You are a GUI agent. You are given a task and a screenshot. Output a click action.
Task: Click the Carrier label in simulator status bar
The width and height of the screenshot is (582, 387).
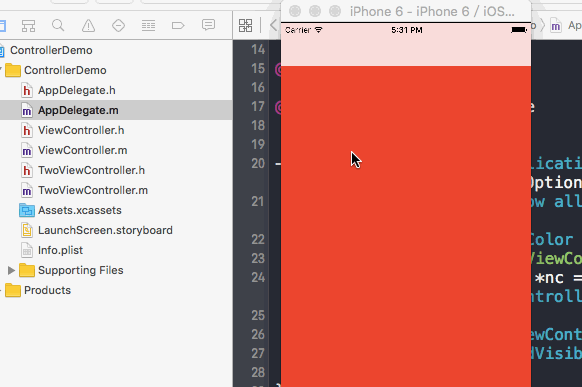[x=298, y=30]
